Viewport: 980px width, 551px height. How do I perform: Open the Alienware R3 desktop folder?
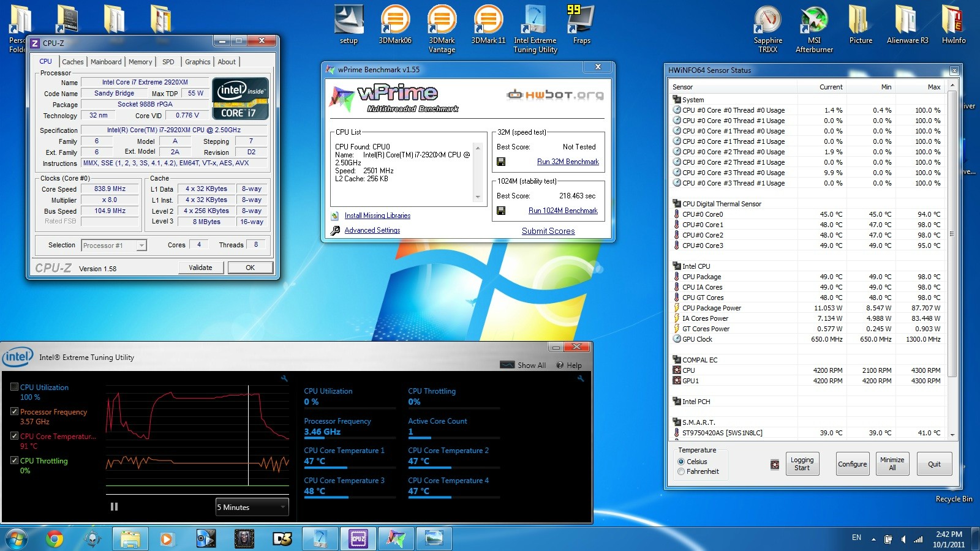pos(907,25)
